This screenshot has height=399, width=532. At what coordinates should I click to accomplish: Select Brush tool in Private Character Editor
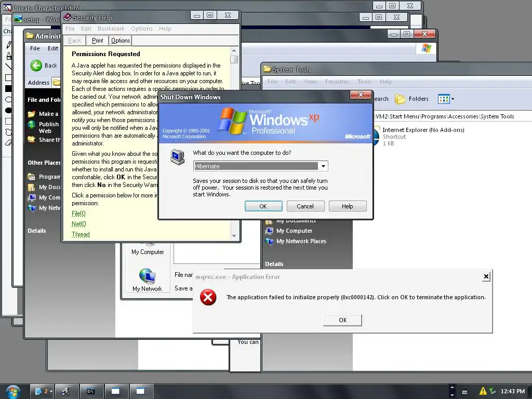click(x=8, y=56)
